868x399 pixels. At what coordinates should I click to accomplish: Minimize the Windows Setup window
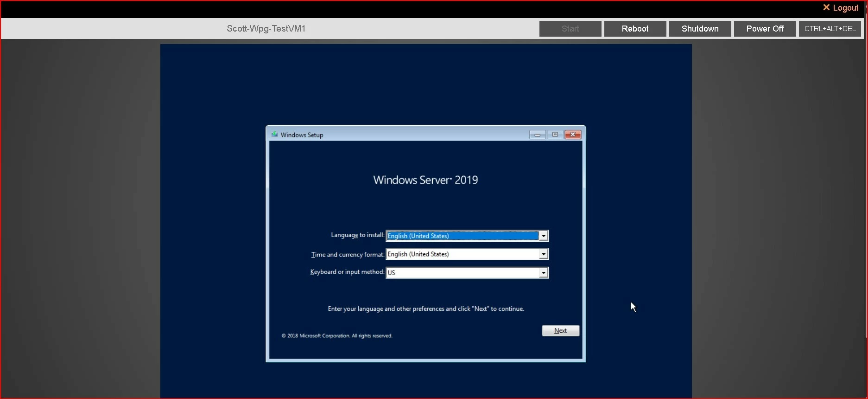point(537,135)
